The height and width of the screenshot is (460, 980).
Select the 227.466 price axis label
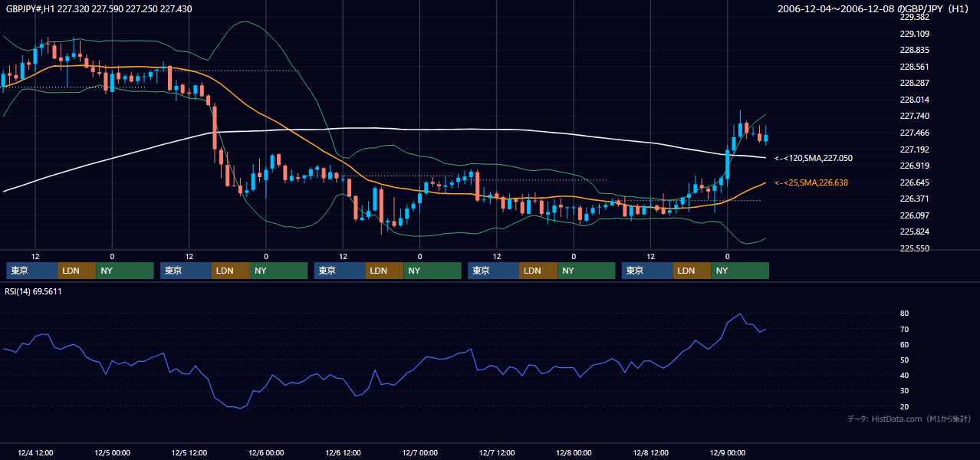click(x=915, y=133)
